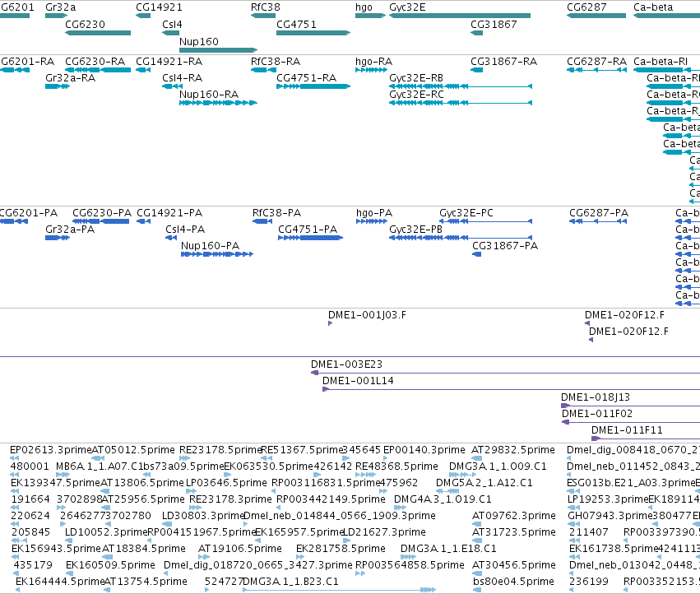Click the Gyc32E-RC transcript label
The image size is (700, 594).
(416, 95)
